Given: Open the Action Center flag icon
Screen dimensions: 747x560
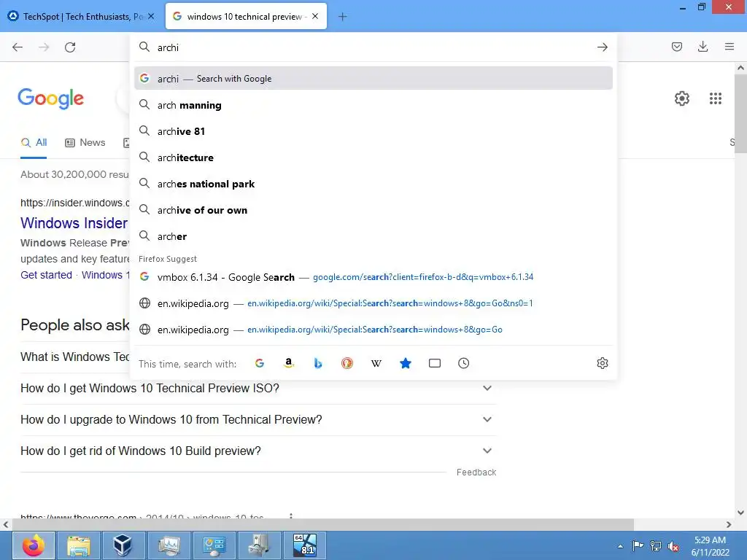Looking at the screenshot, I should [638, 546].
